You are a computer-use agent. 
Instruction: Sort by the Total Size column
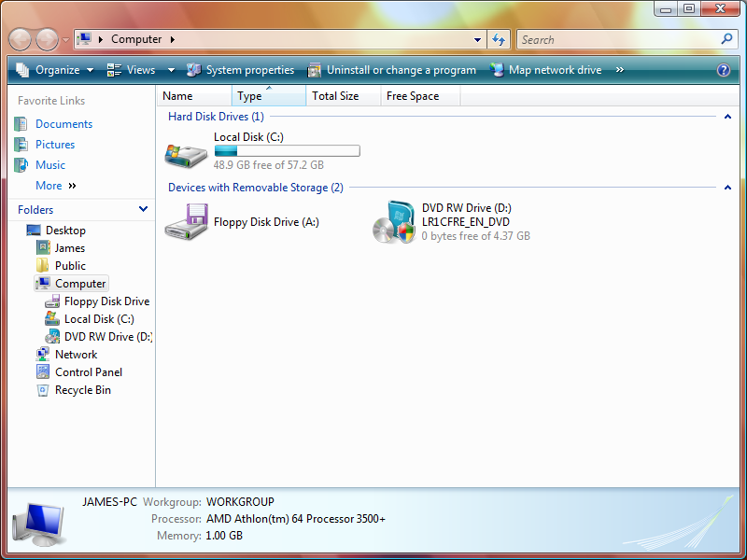[x=344, y=96]
